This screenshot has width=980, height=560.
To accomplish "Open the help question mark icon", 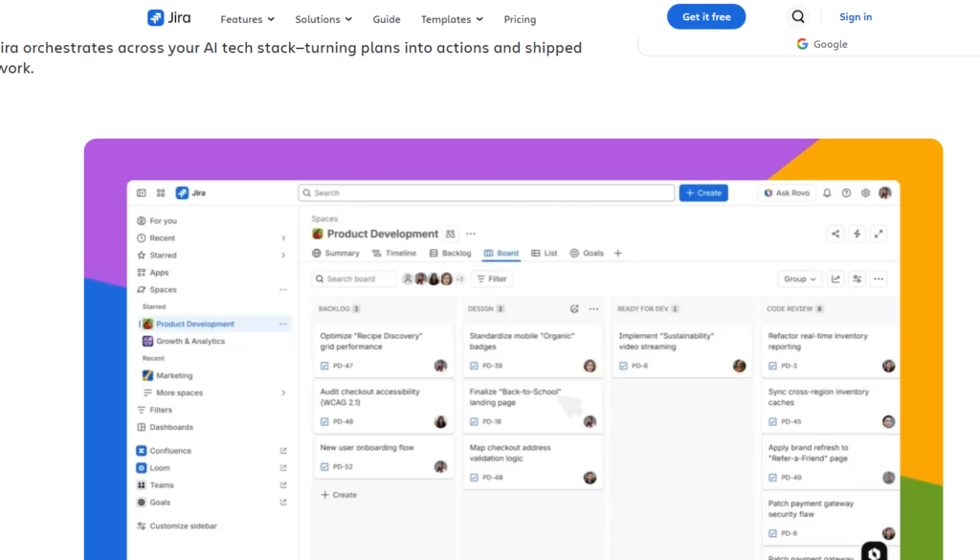I will click(846, 193).
